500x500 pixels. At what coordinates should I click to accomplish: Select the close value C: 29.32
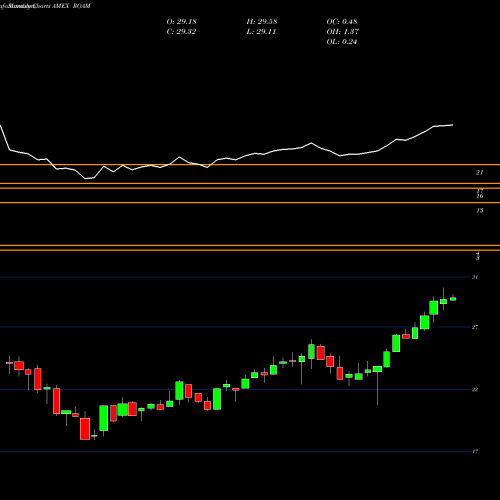click(x=181, y=32)
